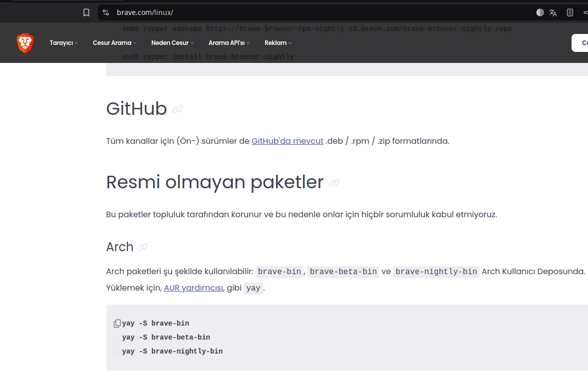Expand the Arama API'sı navigation menu

[x=229, y=43]
